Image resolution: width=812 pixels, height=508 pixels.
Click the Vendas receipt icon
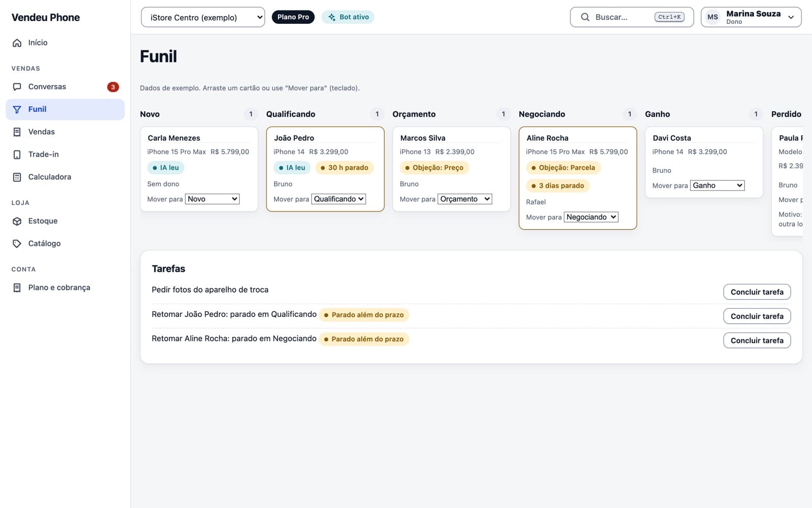pos(17,132)
